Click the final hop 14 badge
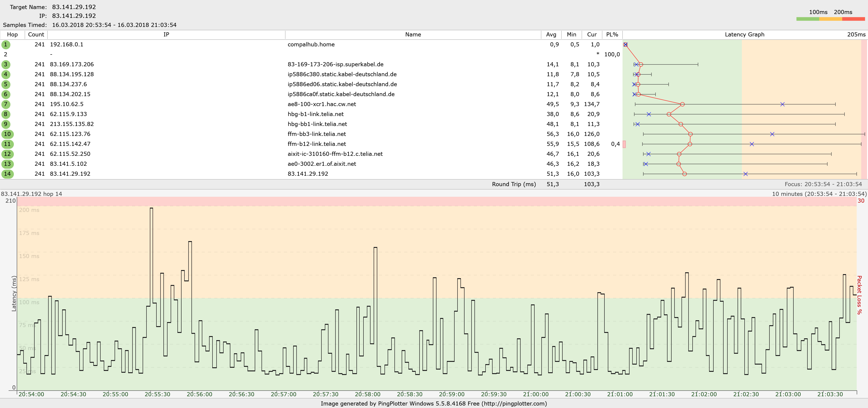The height and width of the screenshot is (408, 868). point(7,174)
